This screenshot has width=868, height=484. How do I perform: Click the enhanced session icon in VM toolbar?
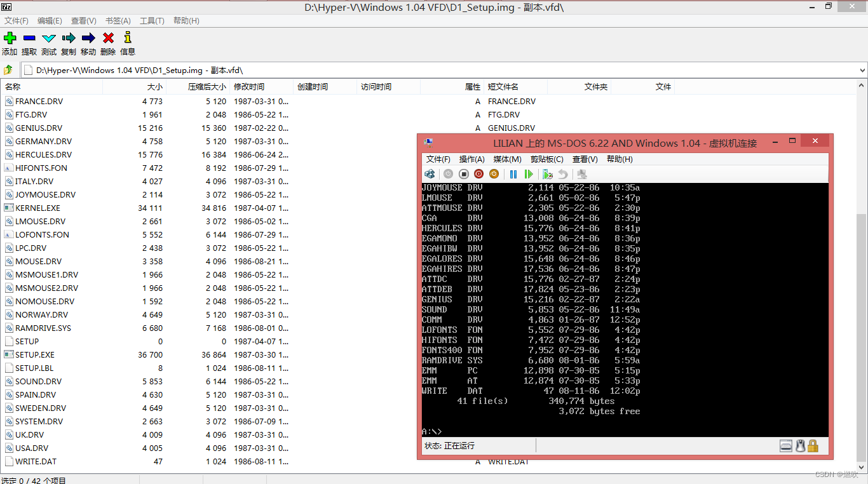[581, 174]
